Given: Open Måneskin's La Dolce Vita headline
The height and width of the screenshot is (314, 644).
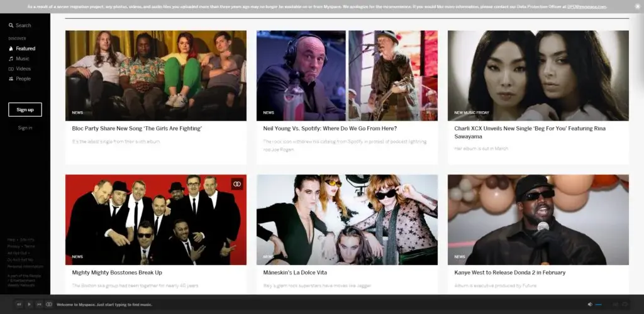Looking at the screenshot, I should (x=296, y=273).
